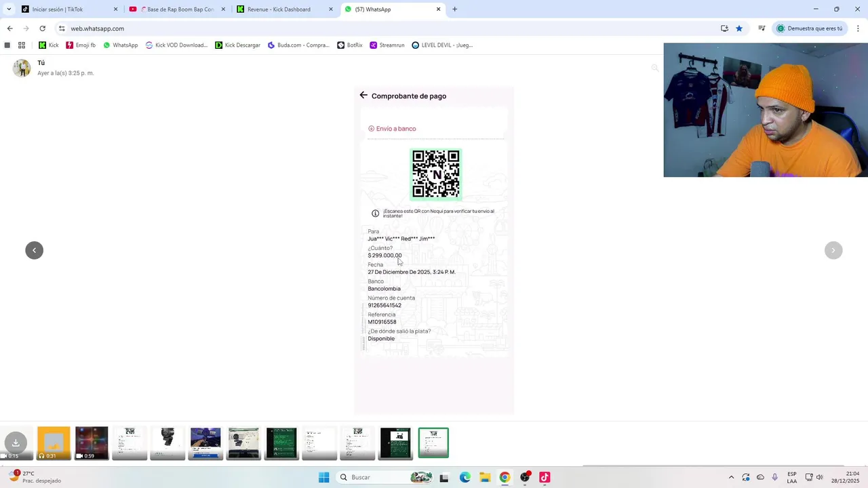Show the previous media with left arrow

[x=34, y=250]
